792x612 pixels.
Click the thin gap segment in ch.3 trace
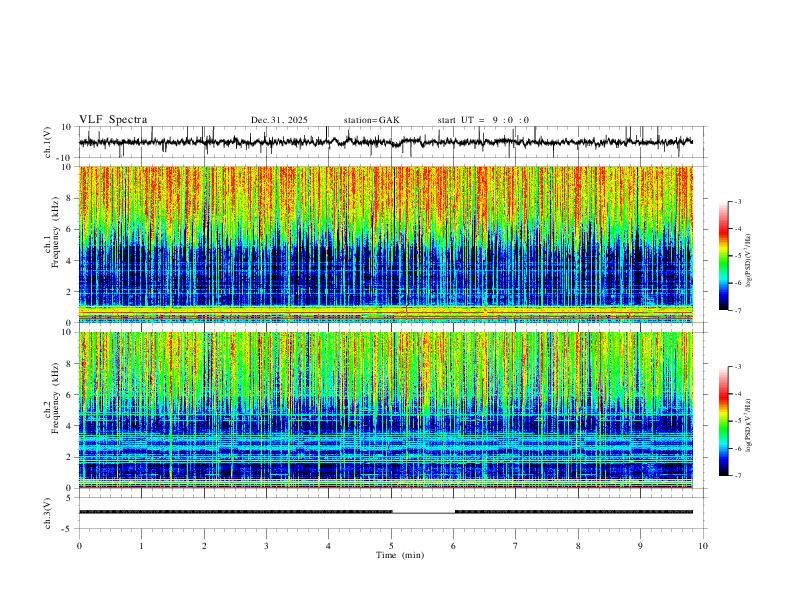[x=423, y=513]
